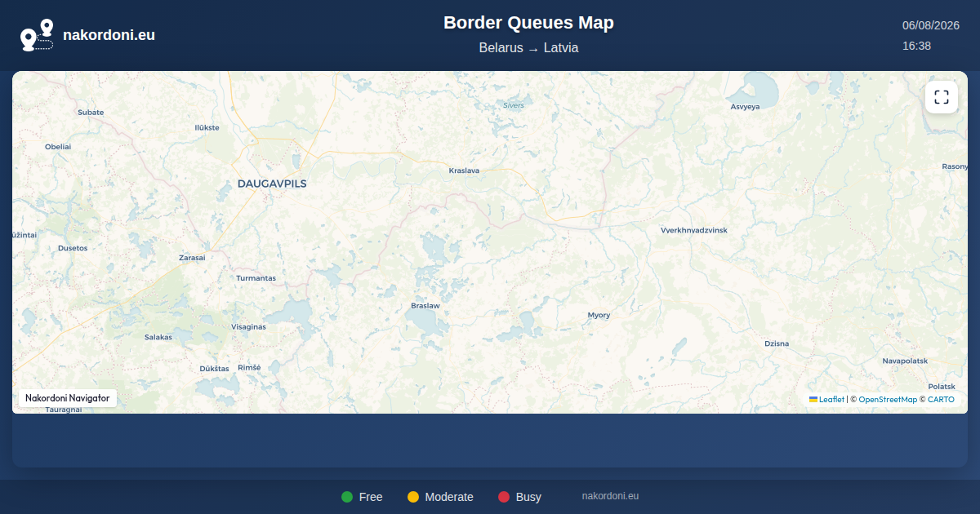Click the Obeliai label on map

point(58,147)
